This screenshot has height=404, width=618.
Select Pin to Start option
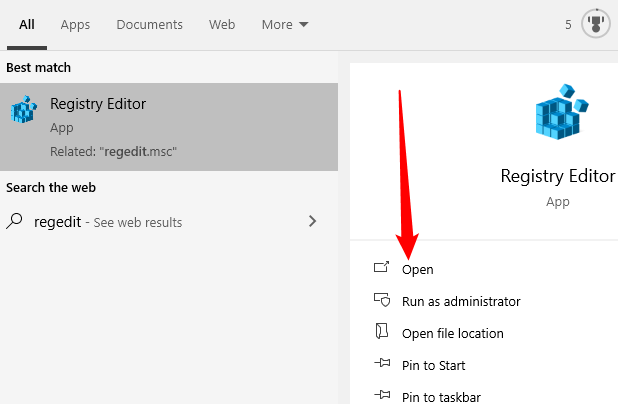(x=434, y=365)
